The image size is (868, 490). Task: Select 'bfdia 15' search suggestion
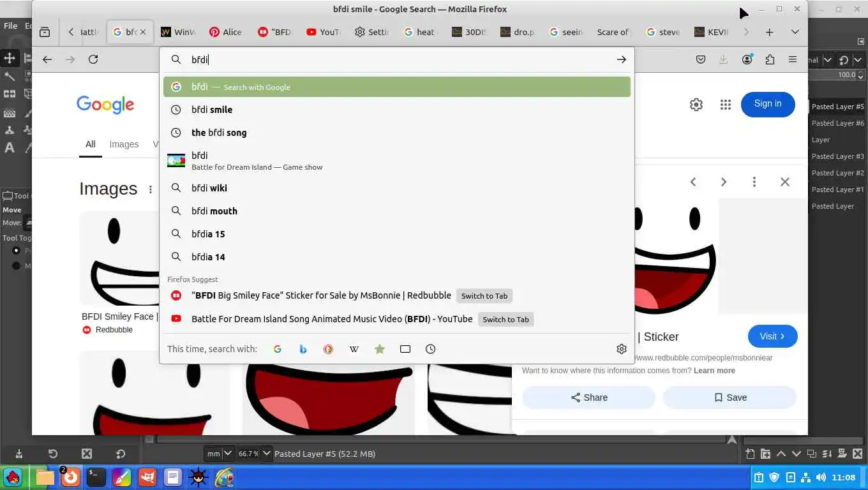pyautogui.click(x=397, y=234)
